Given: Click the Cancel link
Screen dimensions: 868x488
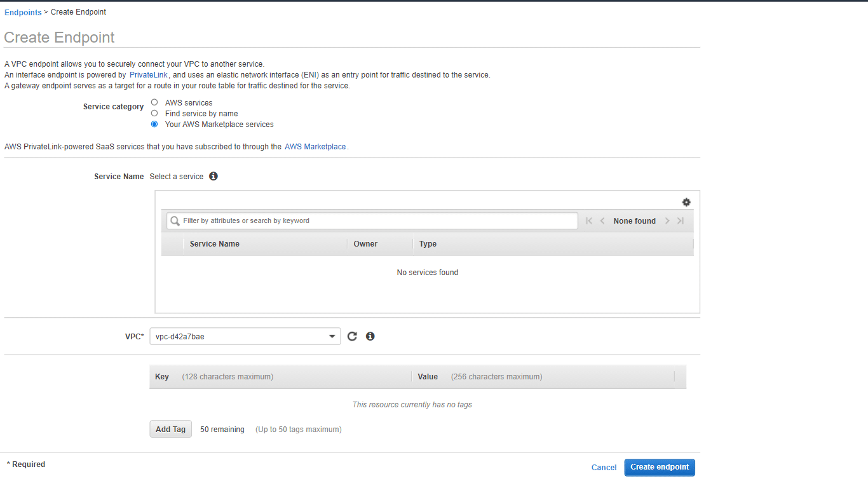Looking at the screenshot, I should (604, 468).
